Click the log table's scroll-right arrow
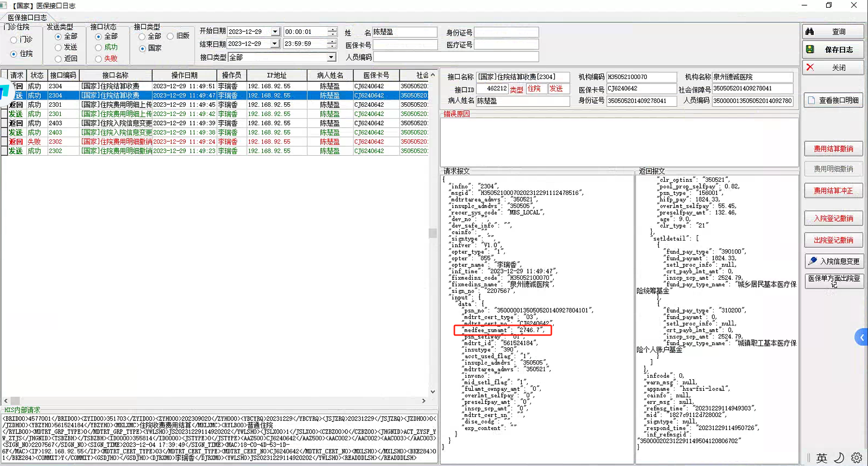 [x=424, y=401]
